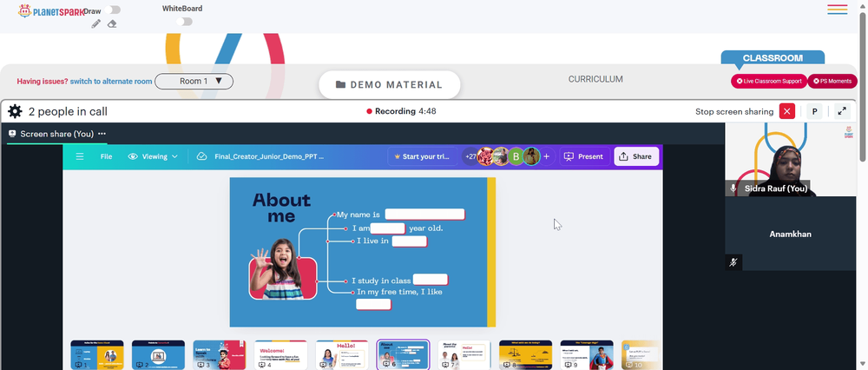Viewport: 868px width, 370px height.
Task: Select slide 10 thumbnail
Action: [x=640, y=355]
